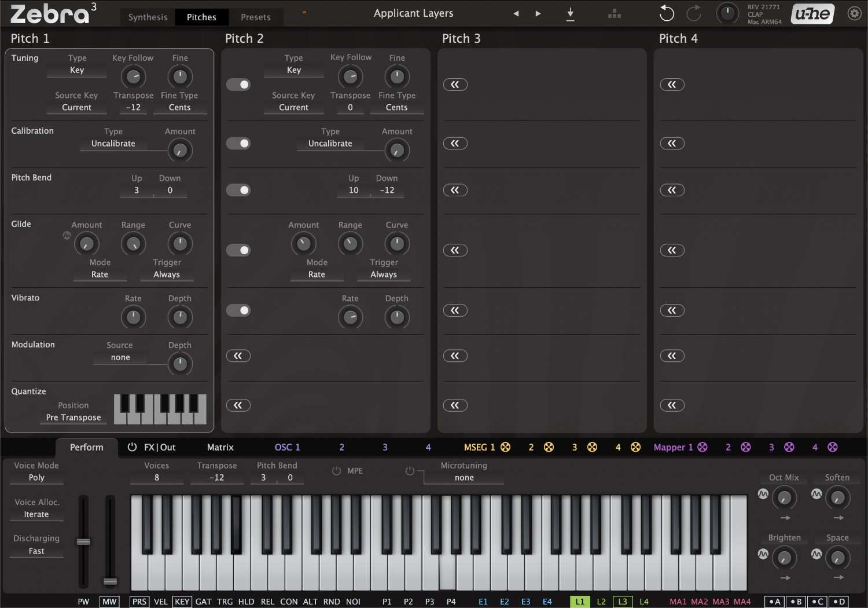Open the Matrix tab at the bottom
The width and height of the screenshot is (868, 608).
pyautogui.click(x=220, y=447)
